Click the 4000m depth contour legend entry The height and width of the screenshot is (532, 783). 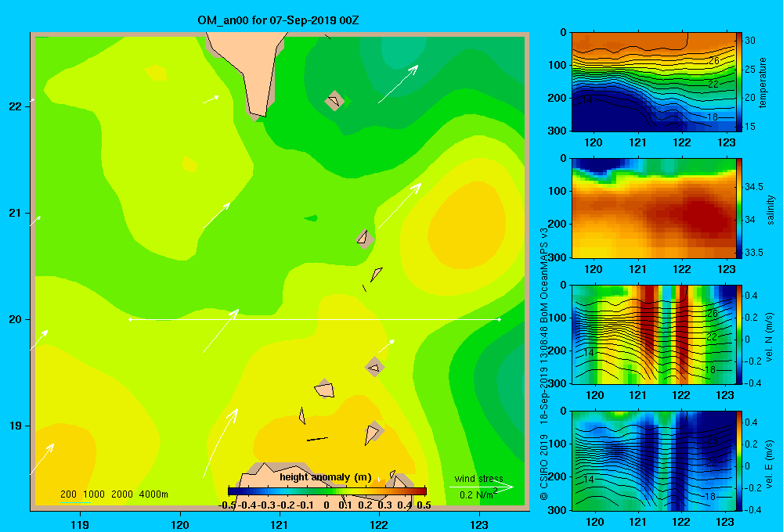coord(153,494)
